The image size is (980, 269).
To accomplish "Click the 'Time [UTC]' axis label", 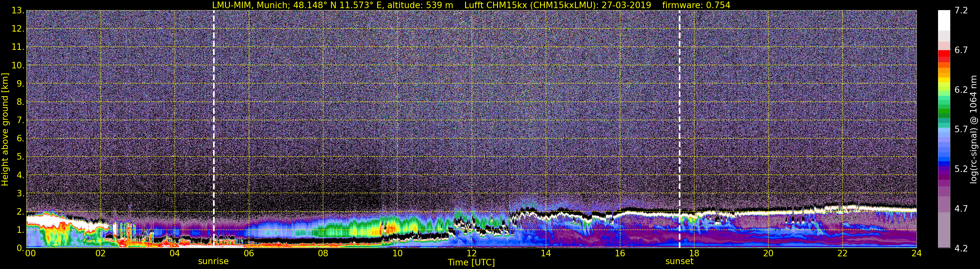I will click(471, 262).
